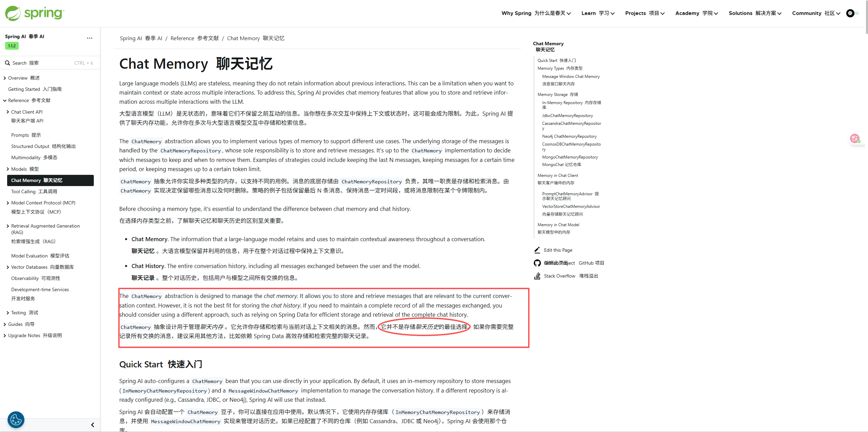Expand the Vector Databases tree item
This screenshot has width=868, height=432.
(x=8, y=267)
